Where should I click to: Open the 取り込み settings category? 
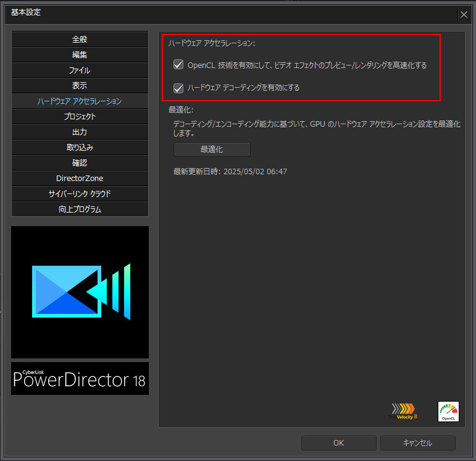click(x=80, y=148)
